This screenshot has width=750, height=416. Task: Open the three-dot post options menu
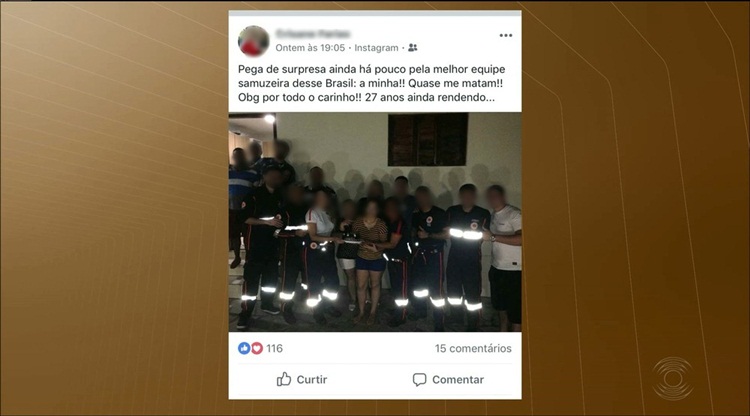(x=506, y=35)
